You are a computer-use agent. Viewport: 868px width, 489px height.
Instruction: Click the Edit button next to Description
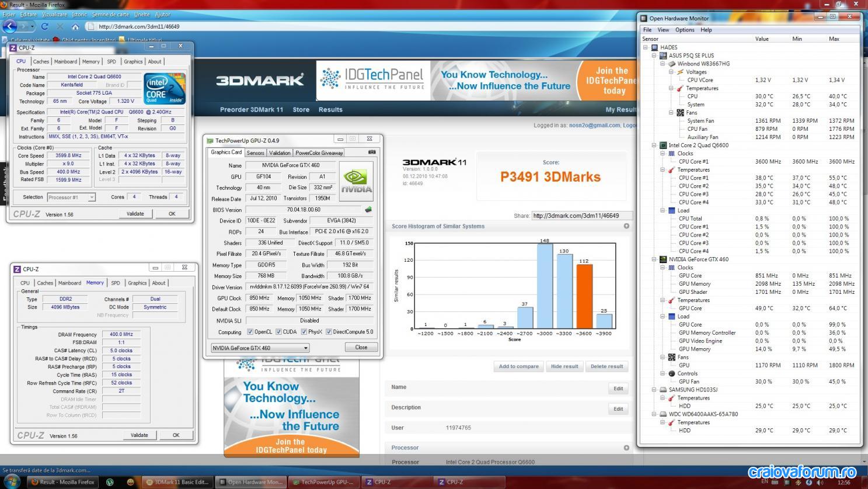coord(618,408)
